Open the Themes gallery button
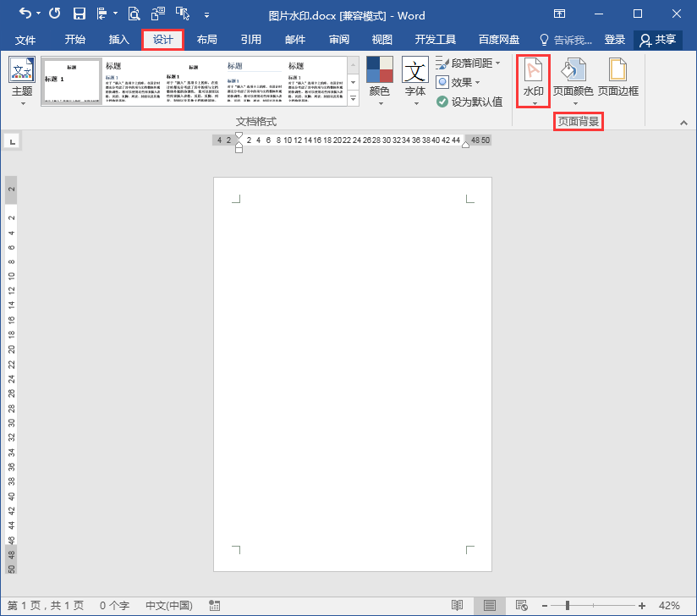 click(x=22, y=81)
